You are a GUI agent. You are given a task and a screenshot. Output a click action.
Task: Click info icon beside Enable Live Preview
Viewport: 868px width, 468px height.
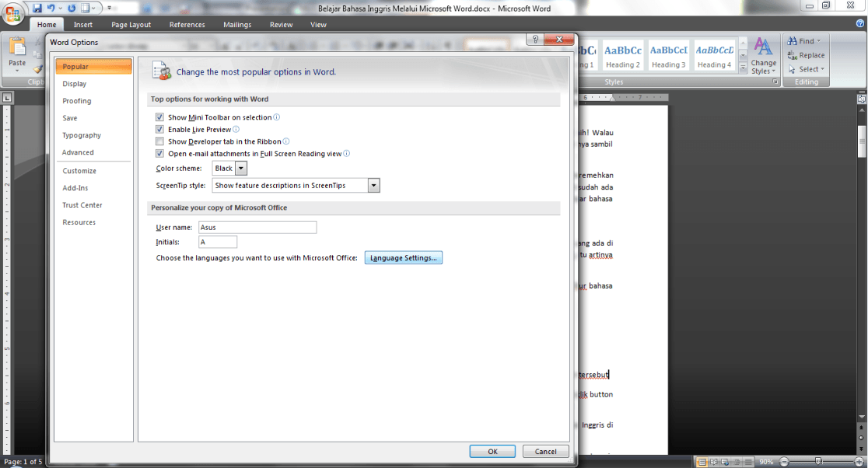coord(236,130)
